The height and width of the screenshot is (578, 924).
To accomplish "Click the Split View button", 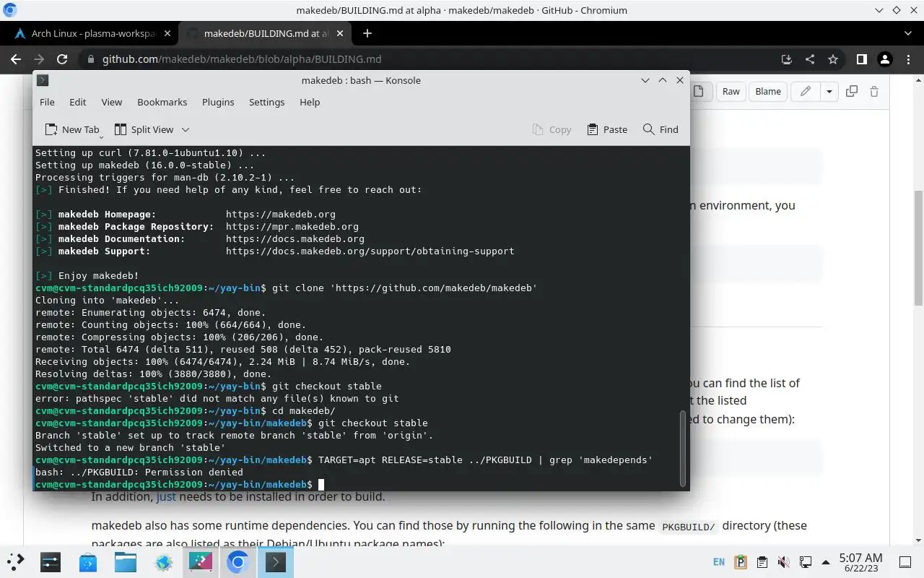I will click(144, 129).
